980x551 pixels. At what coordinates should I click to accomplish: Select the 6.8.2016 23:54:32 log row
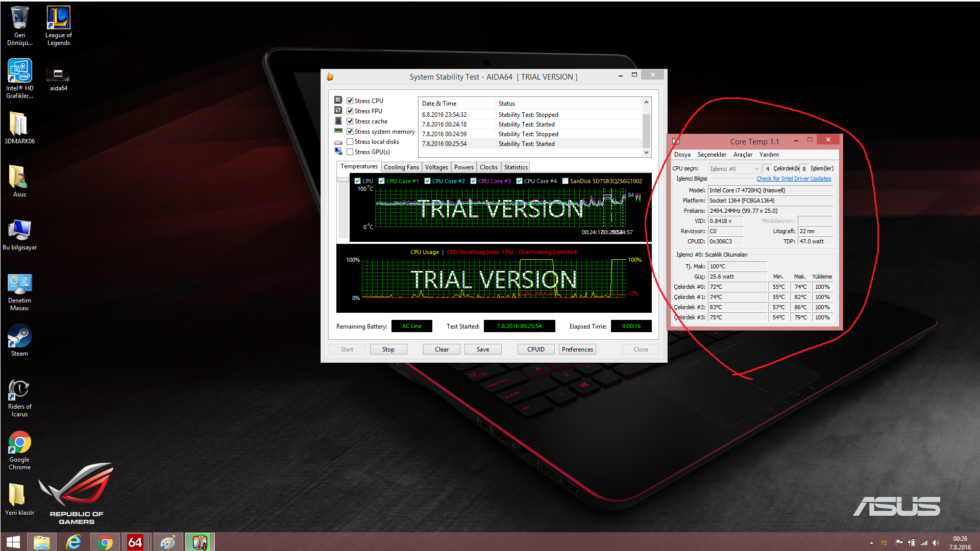pos(531,115)
